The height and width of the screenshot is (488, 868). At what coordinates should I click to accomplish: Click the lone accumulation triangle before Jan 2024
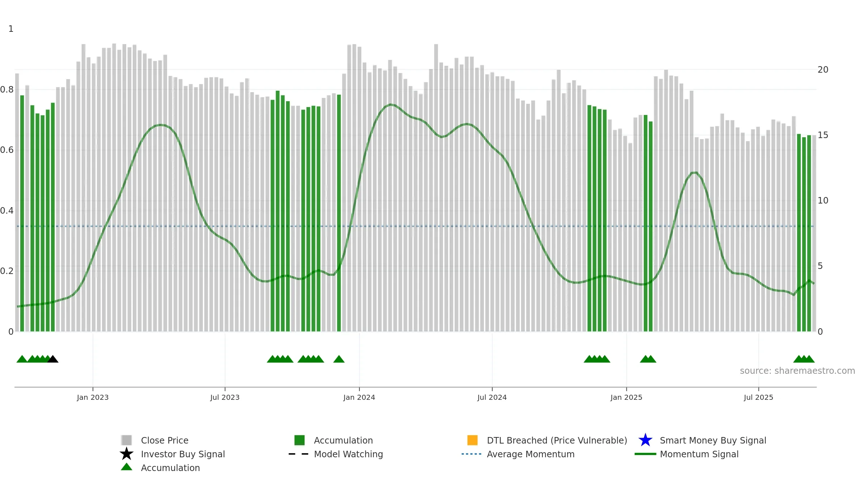click(x=339, y=359)
